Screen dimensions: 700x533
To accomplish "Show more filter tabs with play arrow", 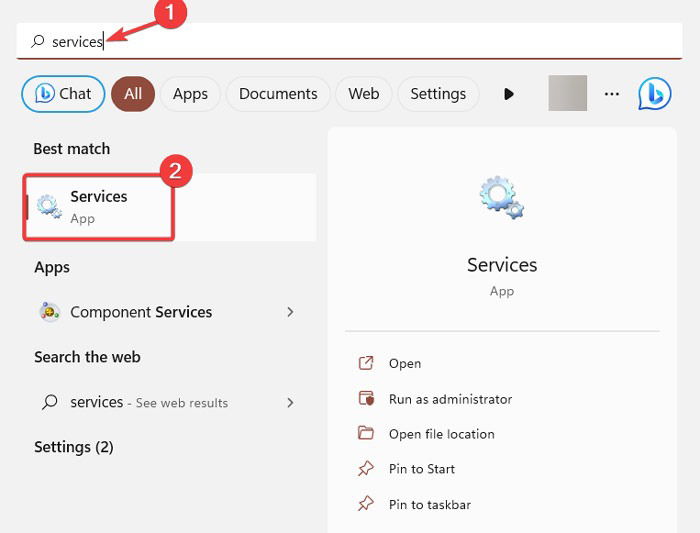I will coord(508,94).
